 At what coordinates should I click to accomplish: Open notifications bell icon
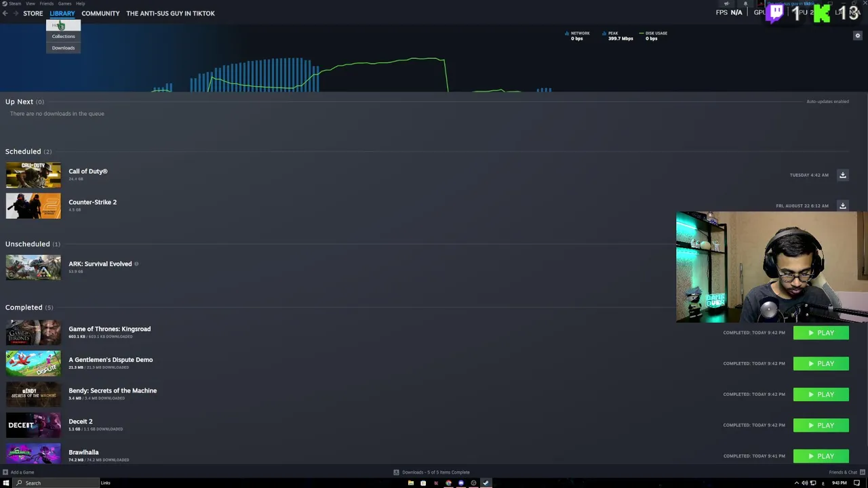pyautogui.click(x=745, y=3)
